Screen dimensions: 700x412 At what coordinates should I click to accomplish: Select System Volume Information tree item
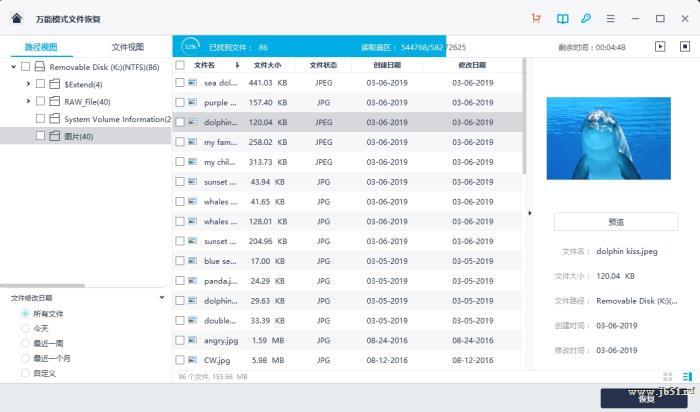click(x=86, y=119)
